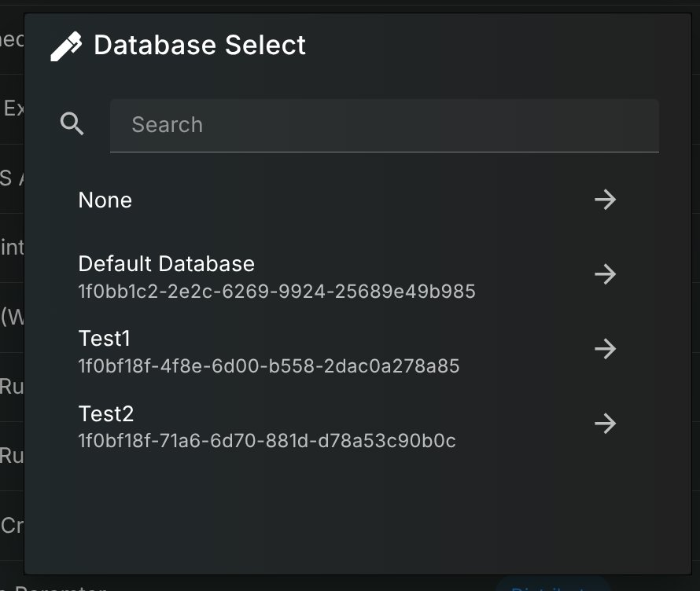
Task: Click the Database Select dialog title
Action: 200,46
